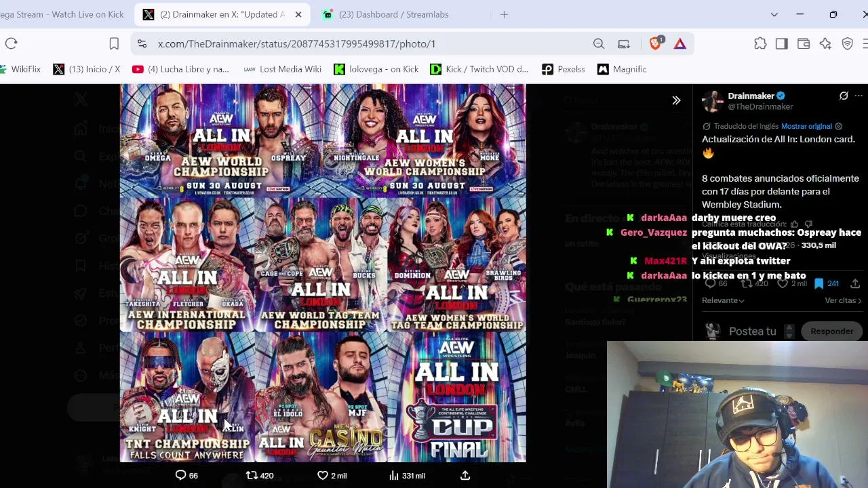
Task: Click Mostrar original translation link
Action: [806, 126]
